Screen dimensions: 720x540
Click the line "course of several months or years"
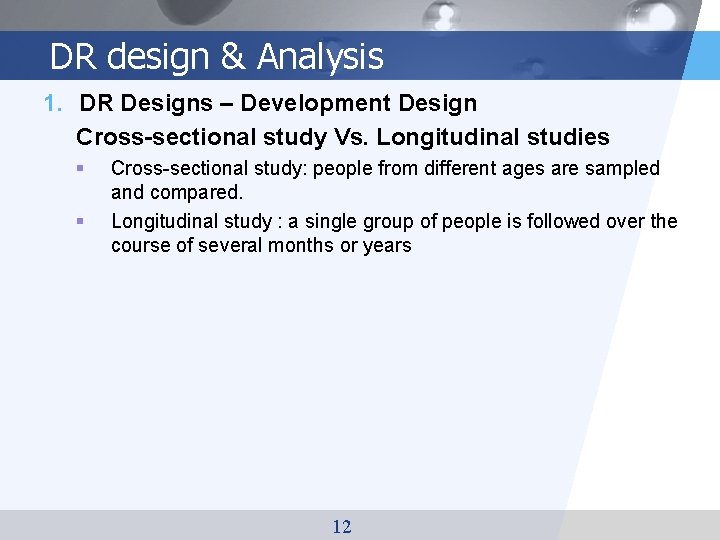tap(261, 245)
